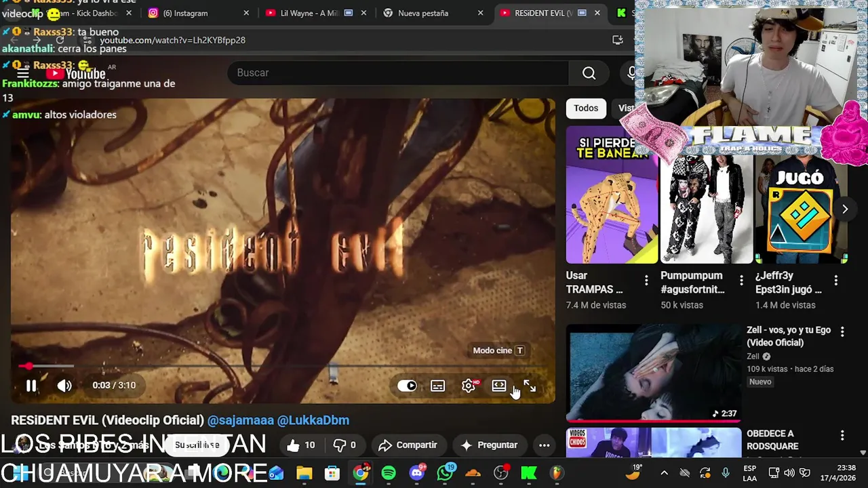This screenshot has height=488, width=868.
Task: Toggle the autoplay switch in player
Action: click(407, 386)
